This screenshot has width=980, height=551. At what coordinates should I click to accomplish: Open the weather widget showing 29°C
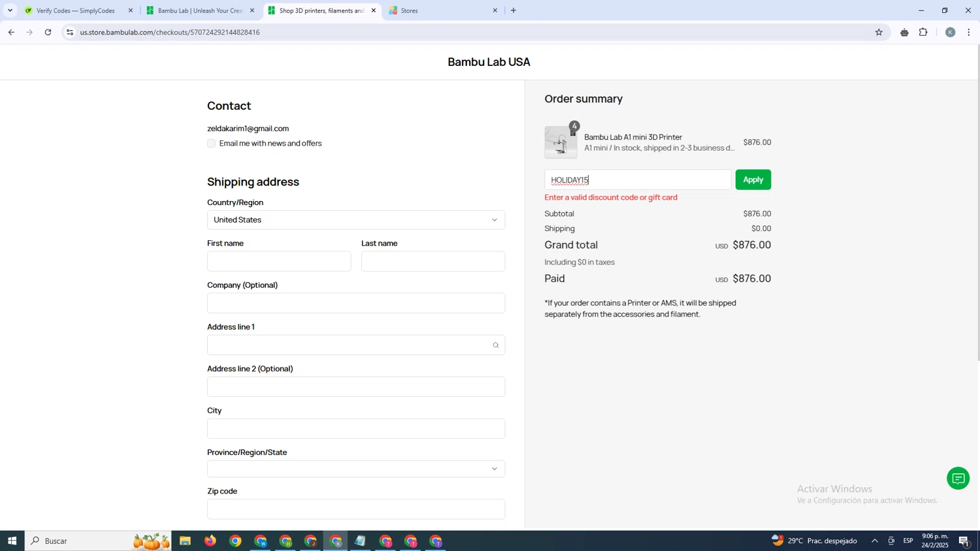(x=814, y=541)
